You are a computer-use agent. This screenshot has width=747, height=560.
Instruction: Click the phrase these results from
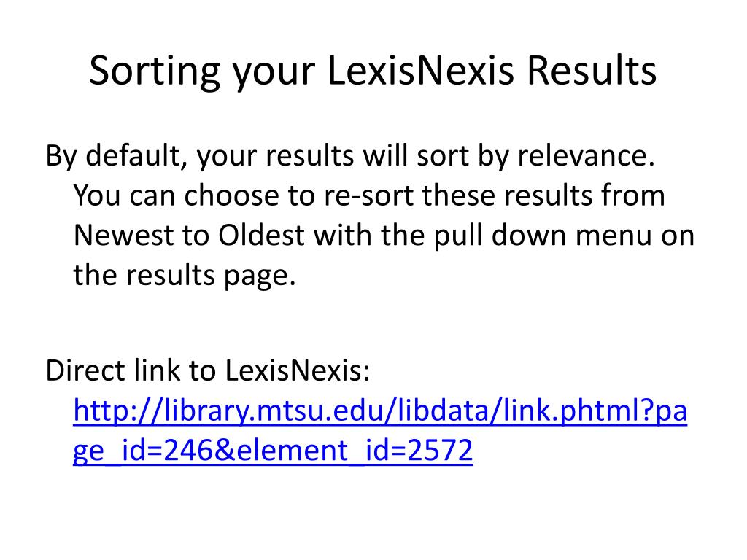tap(543, 195)
